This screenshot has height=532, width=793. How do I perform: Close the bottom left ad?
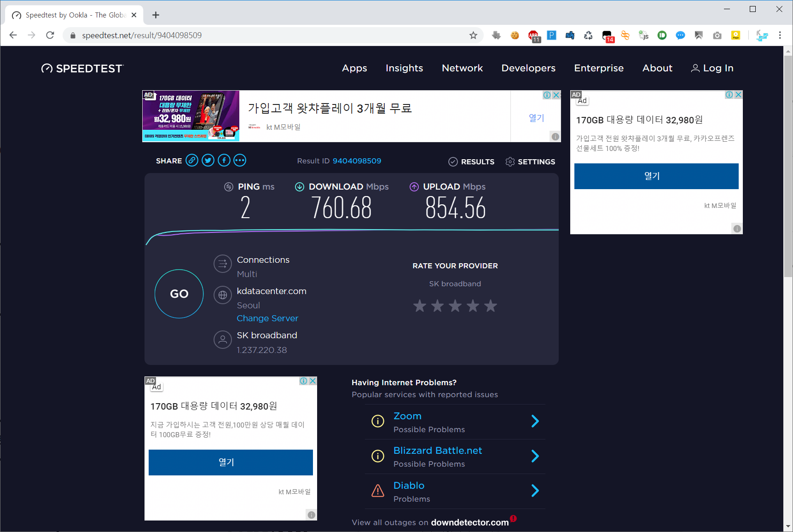pos(313,381)
